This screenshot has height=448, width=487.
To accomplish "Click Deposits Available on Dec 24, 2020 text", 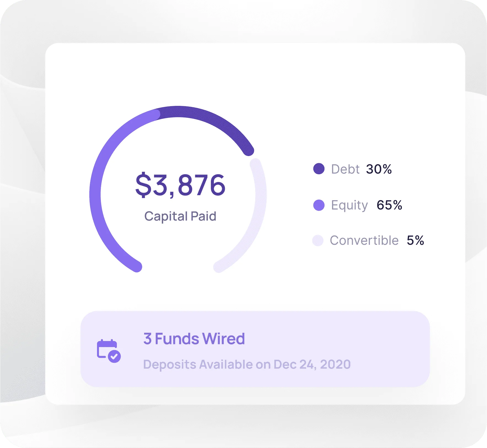I will pyautogui.click(x=247, y=364).
